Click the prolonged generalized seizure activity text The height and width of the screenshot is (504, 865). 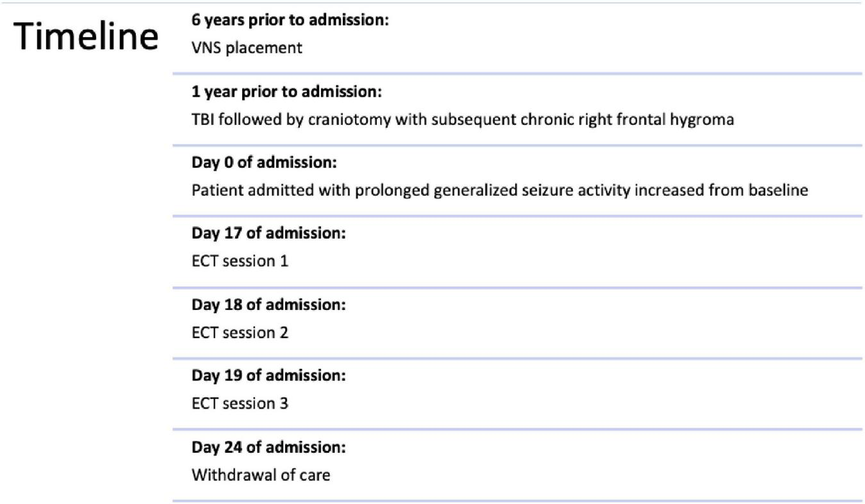click(500, 190)
